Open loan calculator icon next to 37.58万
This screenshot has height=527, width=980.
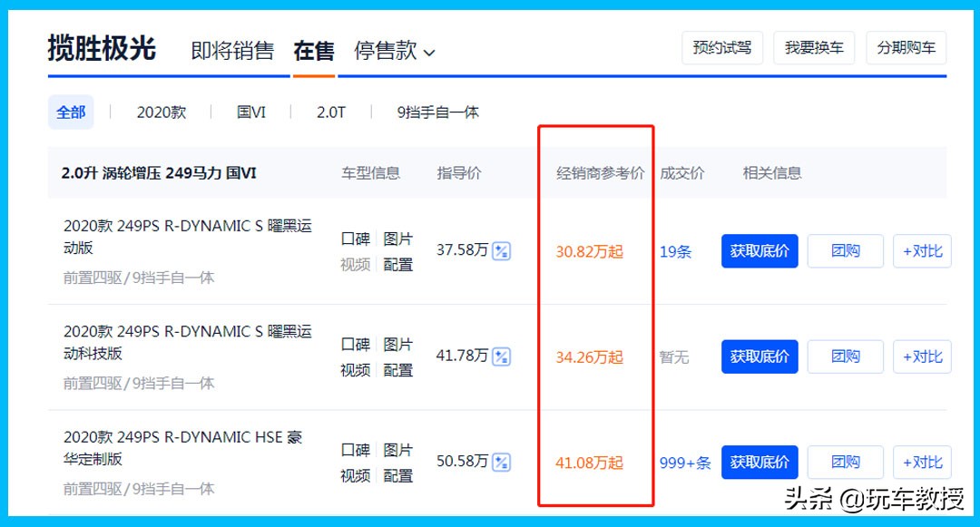point(501,251)
